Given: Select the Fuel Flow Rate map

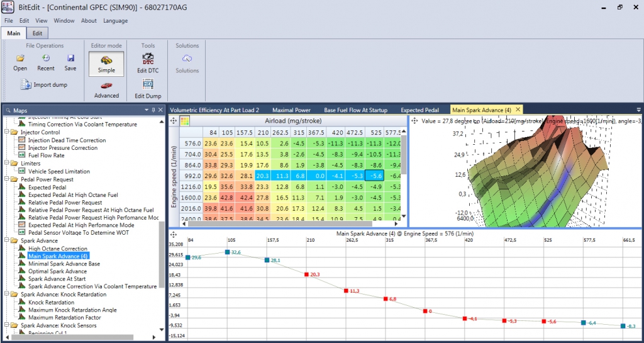Looking at the screenshot, I should tap(47, 155).
